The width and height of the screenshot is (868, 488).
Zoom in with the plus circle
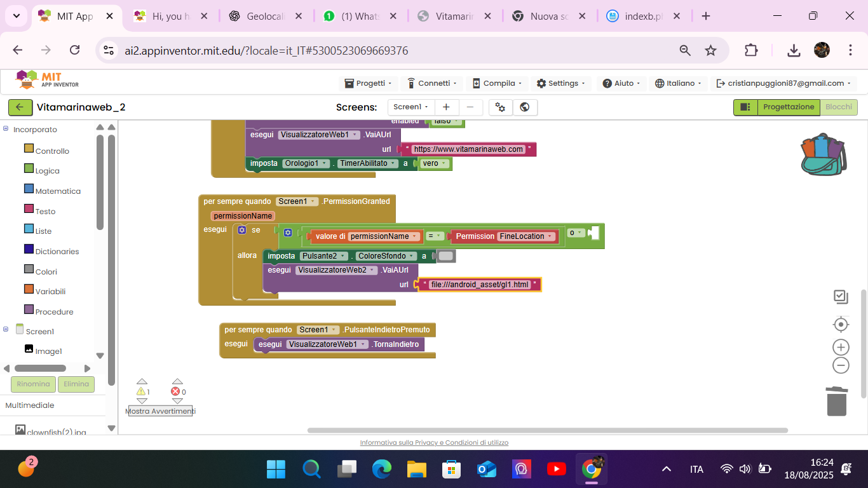click(x=841, y=347)
